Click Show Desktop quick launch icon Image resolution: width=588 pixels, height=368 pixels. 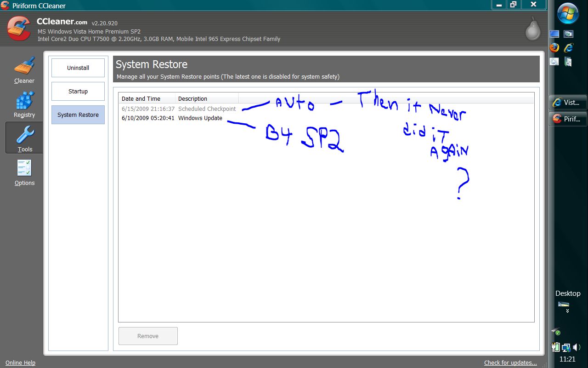554,34
